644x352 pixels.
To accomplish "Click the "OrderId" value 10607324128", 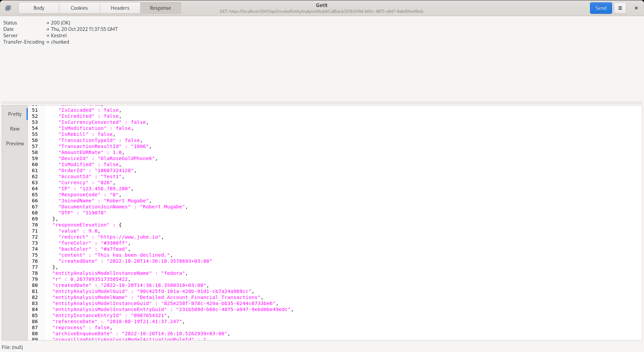I will [114, 170].
